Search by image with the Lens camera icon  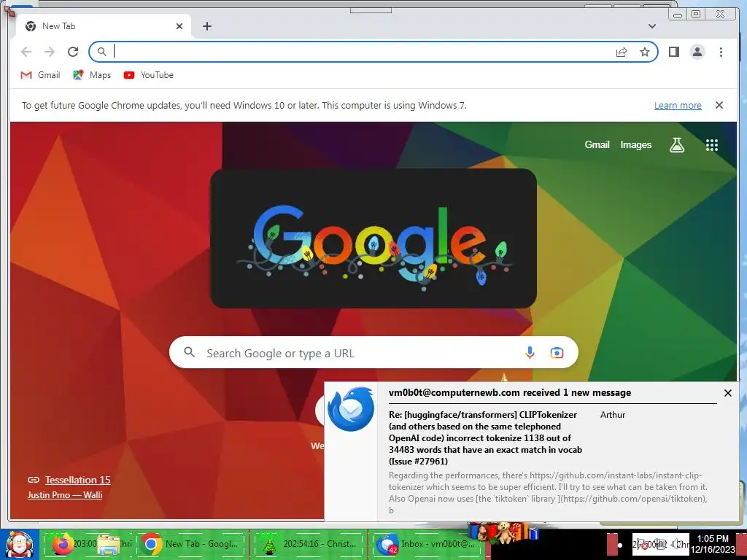tap(557, 353)
